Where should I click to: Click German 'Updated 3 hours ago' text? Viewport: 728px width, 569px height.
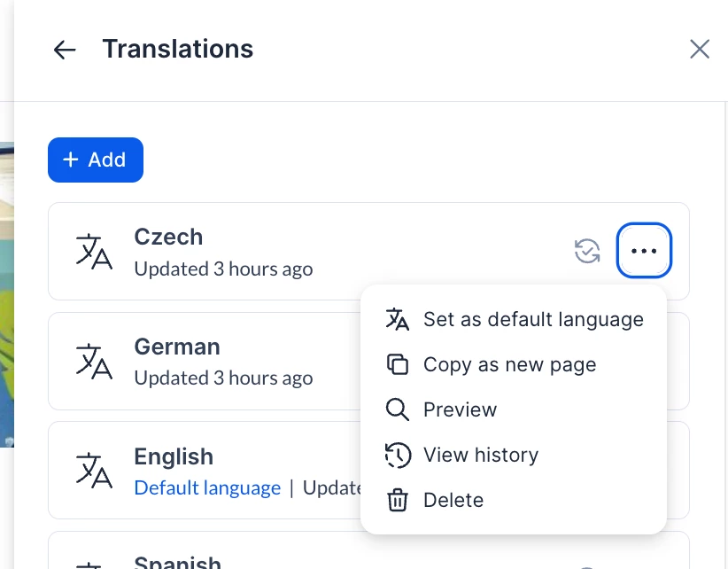click(223, 378)
